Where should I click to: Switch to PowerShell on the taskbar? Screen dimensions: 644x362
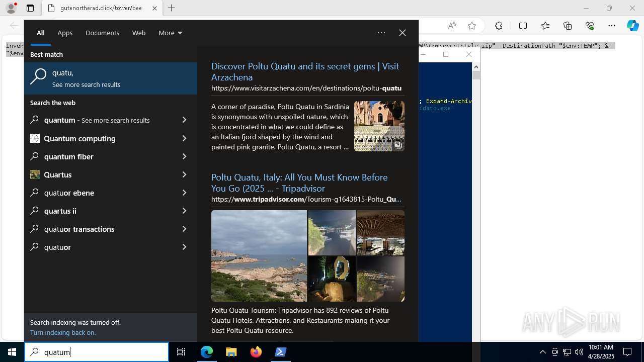coord(281,352)
